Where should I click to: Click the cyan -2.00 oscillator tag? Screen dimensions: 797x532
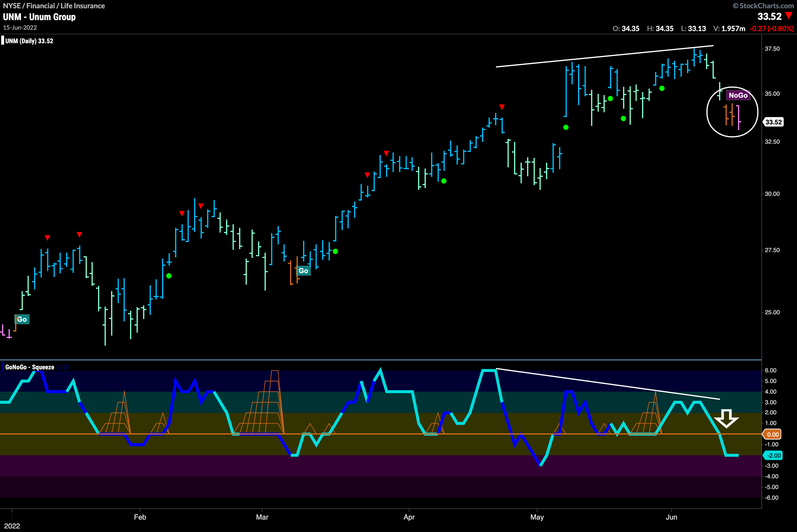click(x=773, y=455)
